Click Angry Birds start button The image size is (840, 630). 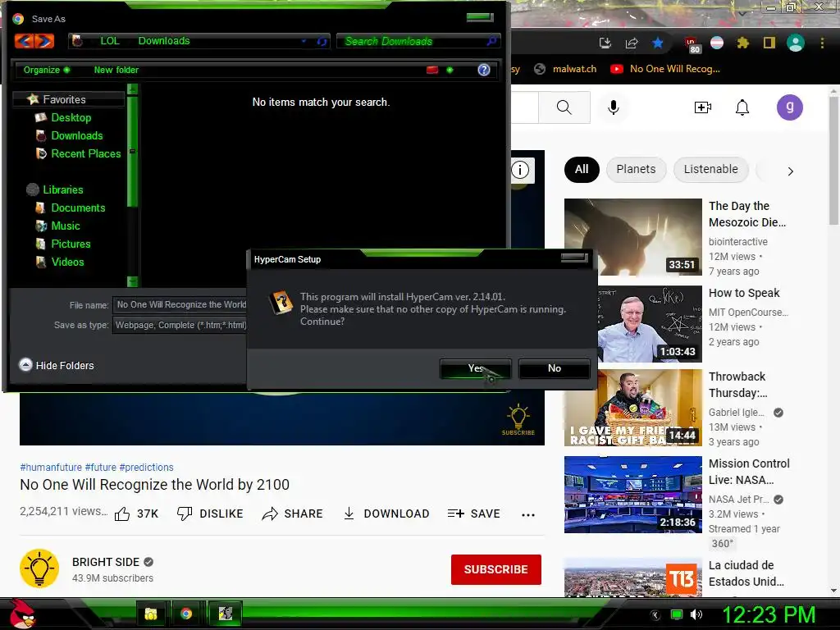[22, 614]
